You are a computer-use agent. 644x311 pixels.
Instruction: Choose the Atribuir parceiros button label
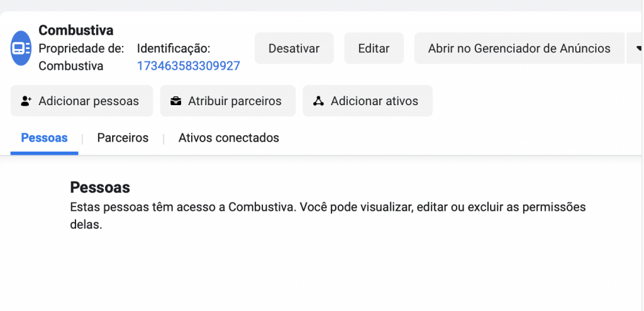tap(235, 101)
